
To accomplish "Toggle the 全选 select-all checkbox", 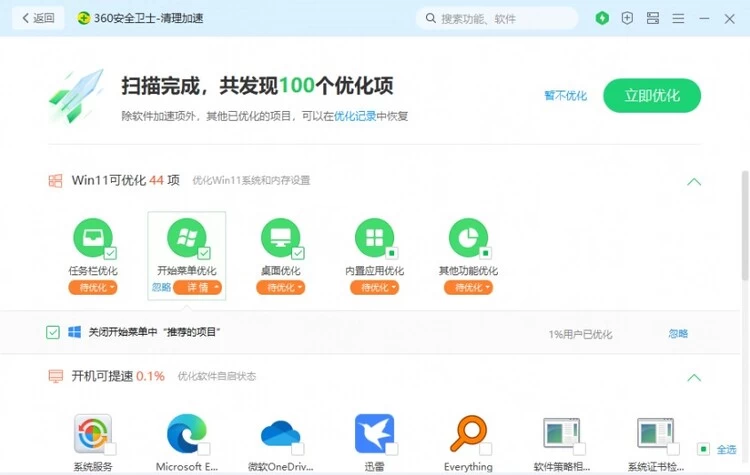I will click(x=704, y=450).
